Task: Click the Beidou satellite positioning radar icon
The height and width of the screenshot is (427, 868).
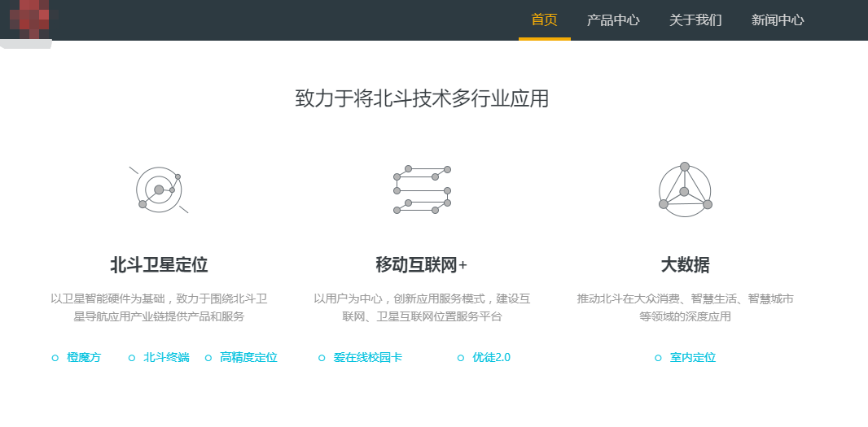Action: (x=159, y=190)
